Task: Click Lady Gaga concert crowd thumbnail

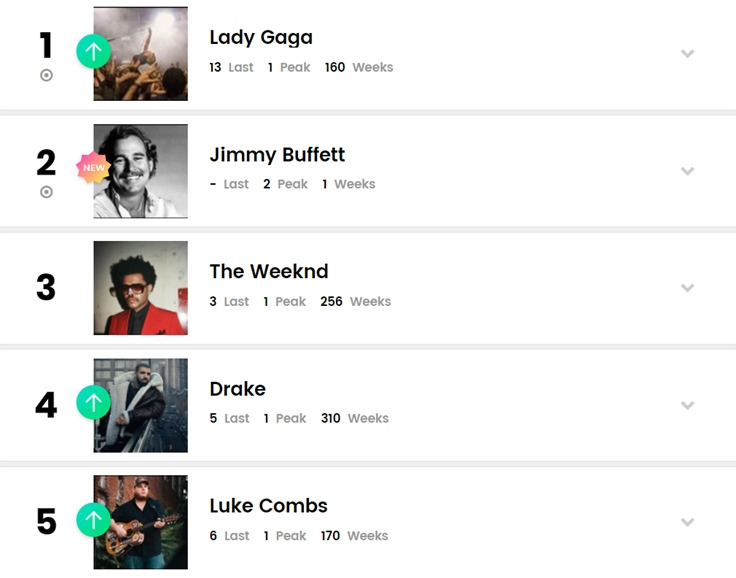Action: pyautogui.click(x=141, y=54)
